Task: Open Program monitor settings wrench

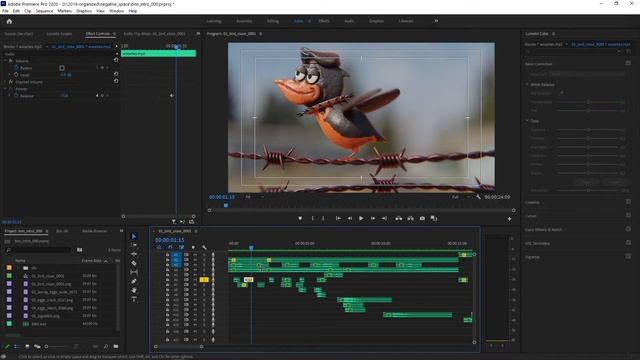Action: point(478,197)
